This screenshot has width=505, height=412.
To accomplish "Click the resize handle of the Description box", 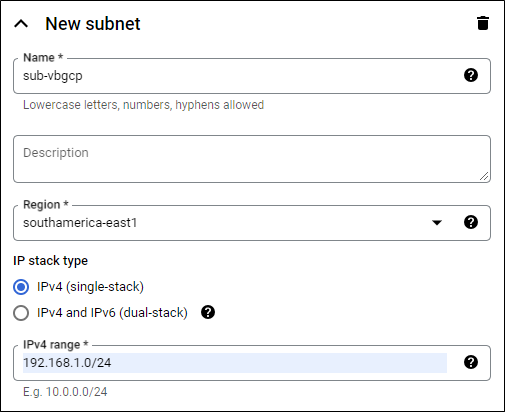I will tap(484, 176).
